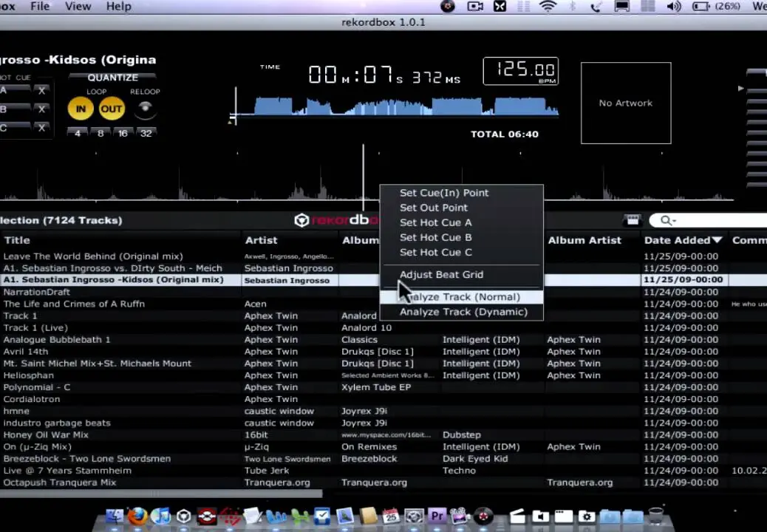Select track Leave The World Behind (Original mix)
The image size is (767, 532).
click(93, 256)
